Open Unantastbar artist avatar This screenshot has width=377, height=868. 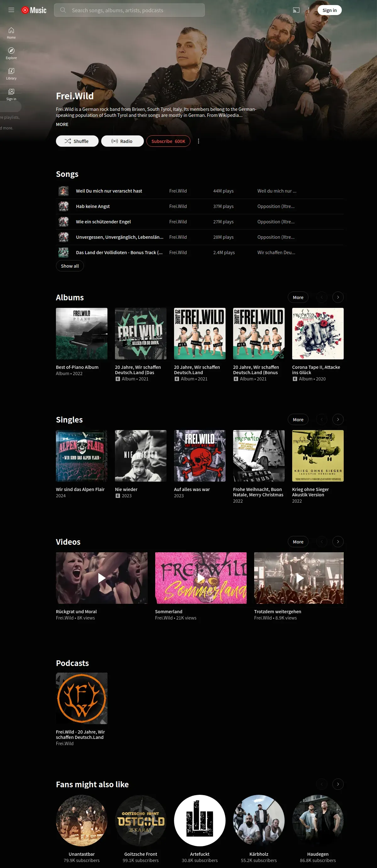point(82,821)
